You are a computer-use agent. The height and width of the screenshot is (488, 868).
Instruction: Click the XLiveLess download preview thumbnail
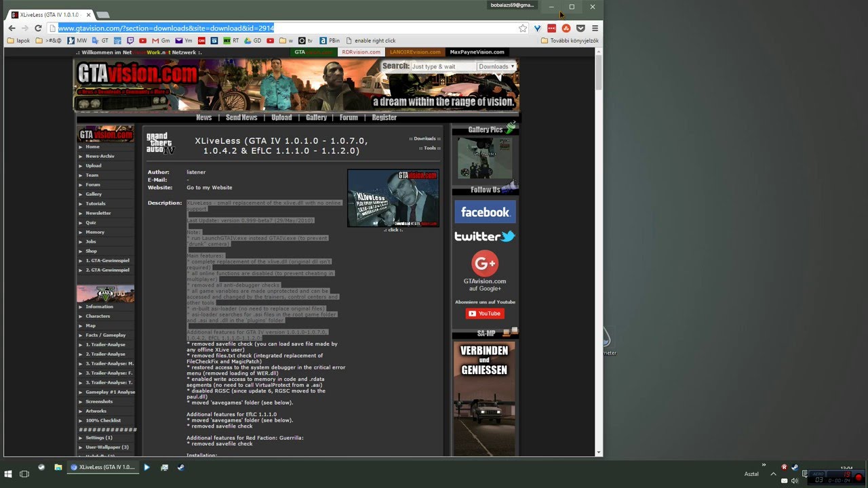393,198
